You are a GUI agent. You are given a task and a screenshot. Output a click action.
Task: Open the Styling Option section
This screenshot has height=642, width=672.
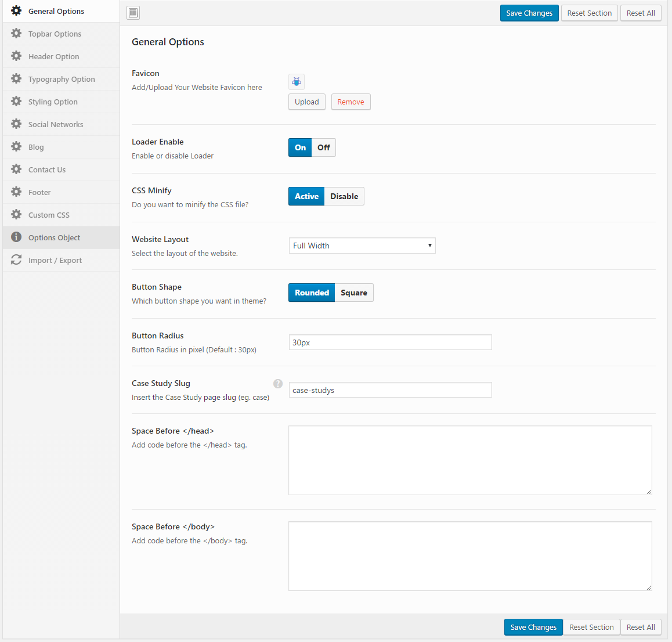pyautogui.click(x=53, y=102)
